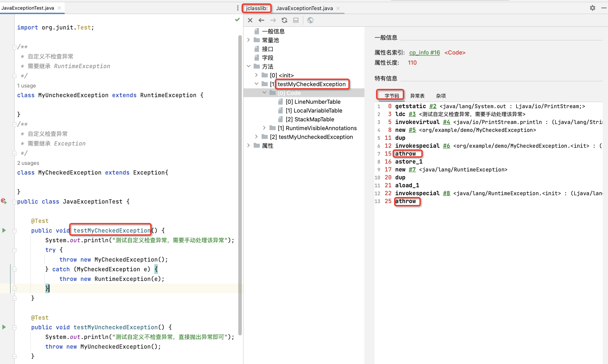Follow the #5 constant link in bytecode
This screenshot has width=608, height=364.
pos(412,130)
